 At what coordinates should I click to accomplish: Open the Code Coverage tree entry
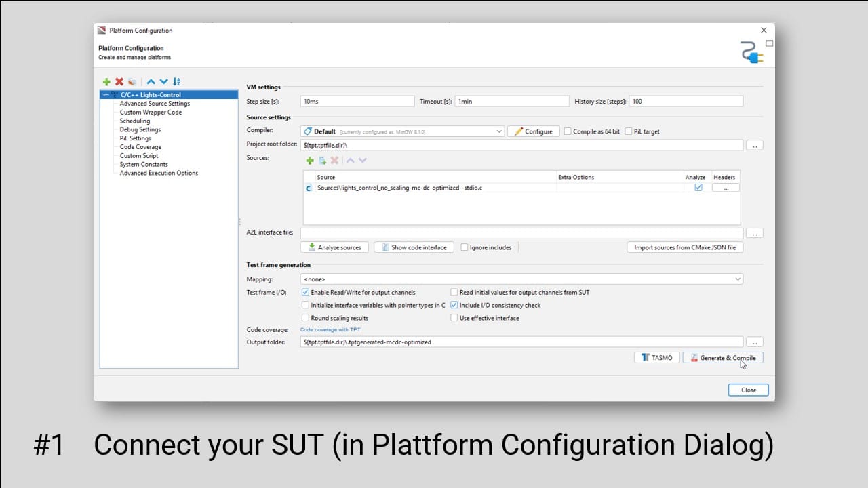point(140,147)
